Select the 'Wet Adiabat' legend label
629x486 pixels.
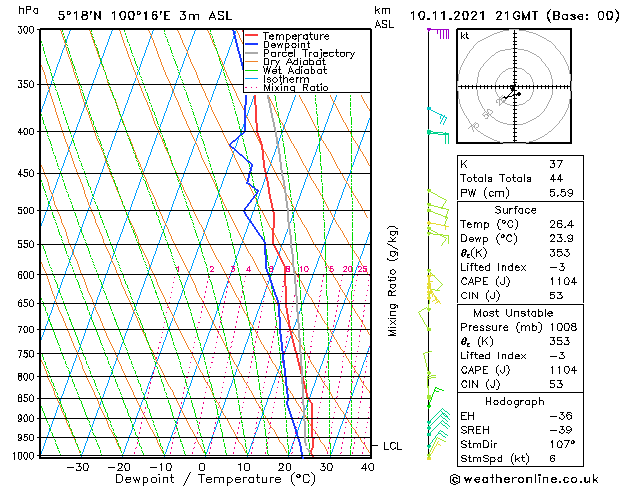pos(295,70)
